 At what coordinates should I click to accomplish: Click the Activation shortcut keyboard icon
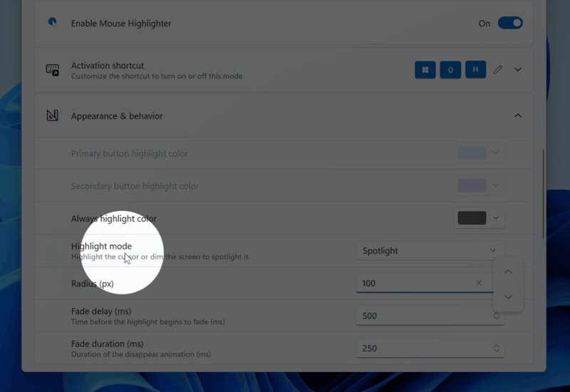52,69
